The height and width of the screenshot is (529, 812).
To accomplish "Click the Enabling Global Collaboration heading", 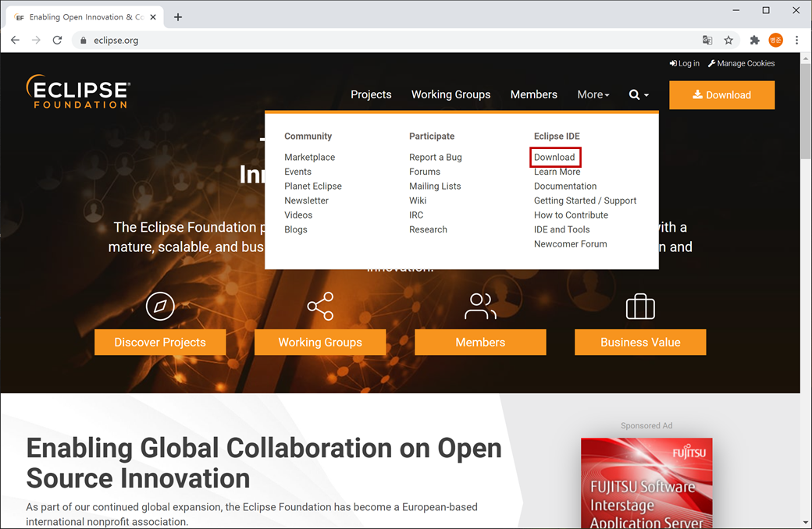I will pos(264,463).
